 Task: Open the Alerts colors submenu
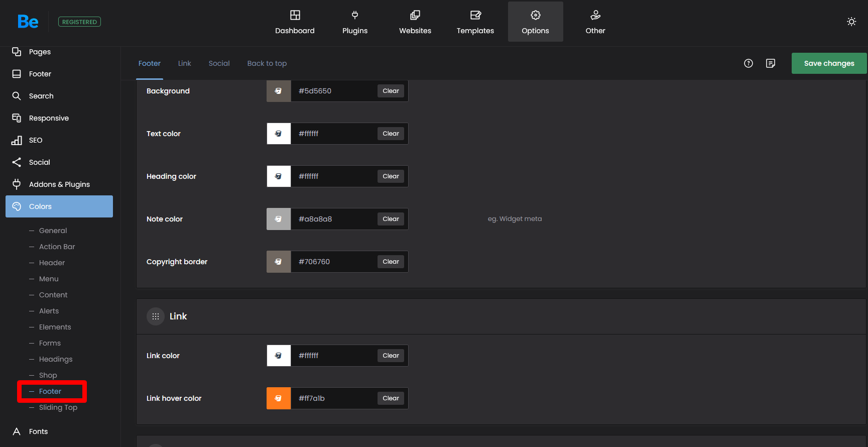[49, 311]
